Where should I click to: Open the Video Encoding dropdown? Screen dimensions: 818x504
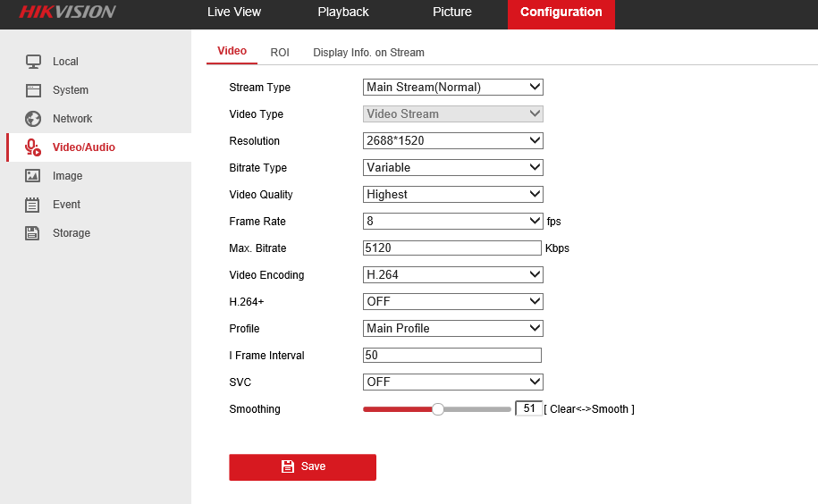(453, 275)
